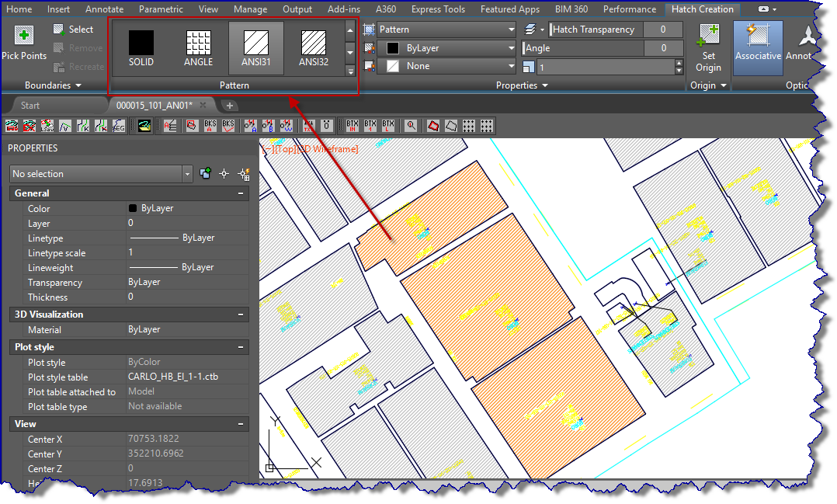
Task: Open the ByLayer hatch color swatch dropdown
Action: pyautogui.click(x=445, y=47)
